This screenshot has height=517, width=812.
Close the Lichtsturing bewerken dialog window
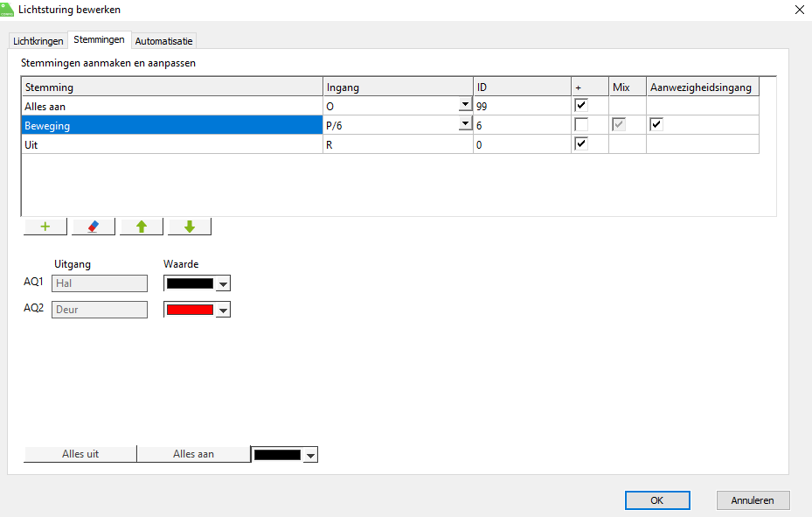pos(798,10)
